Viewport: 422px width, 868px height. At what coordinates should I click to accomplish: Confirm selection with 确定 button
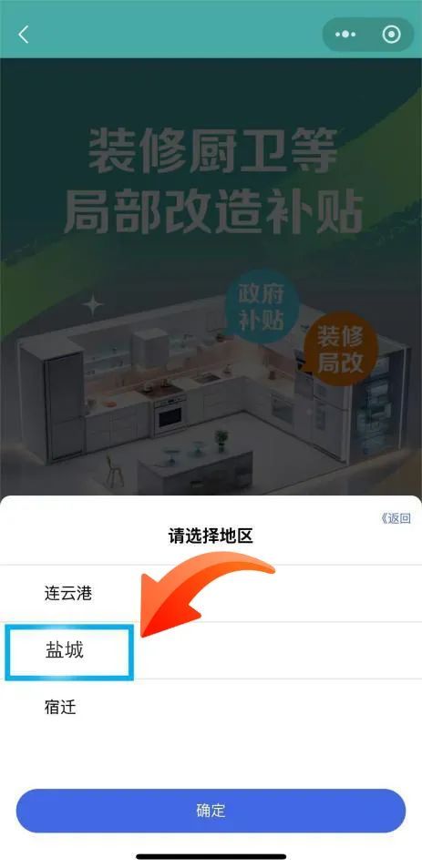click(x=211, y=811)
